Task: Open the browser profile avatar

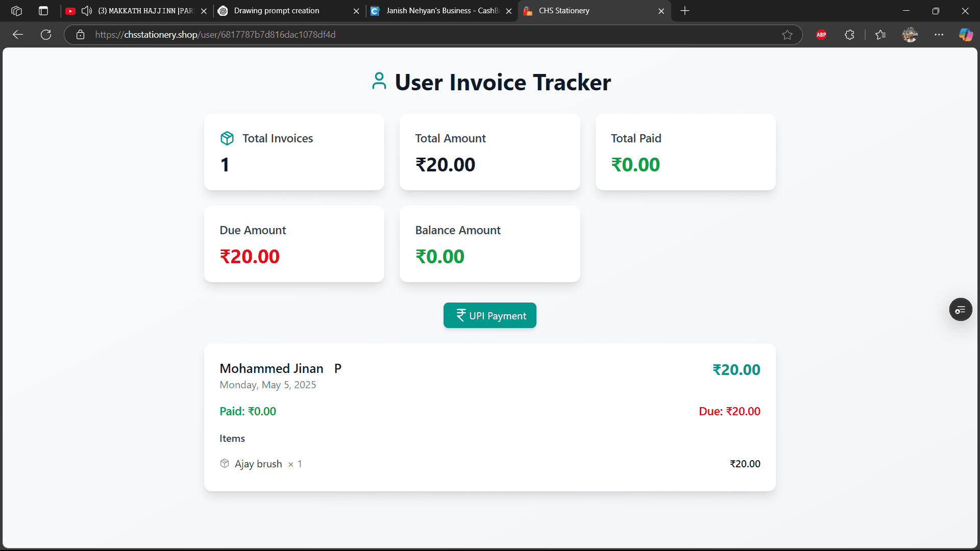Action: tap(910, 35)
